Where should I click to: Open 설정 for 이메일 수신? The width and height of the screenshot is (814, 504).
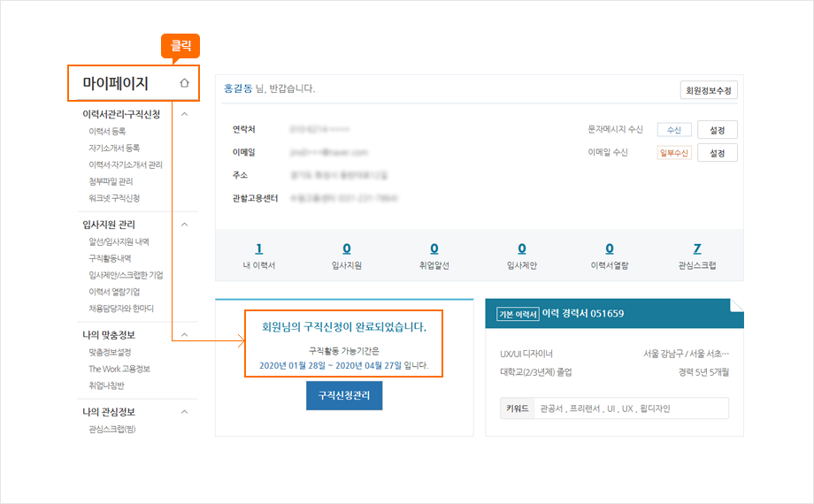tap(717, 153)
